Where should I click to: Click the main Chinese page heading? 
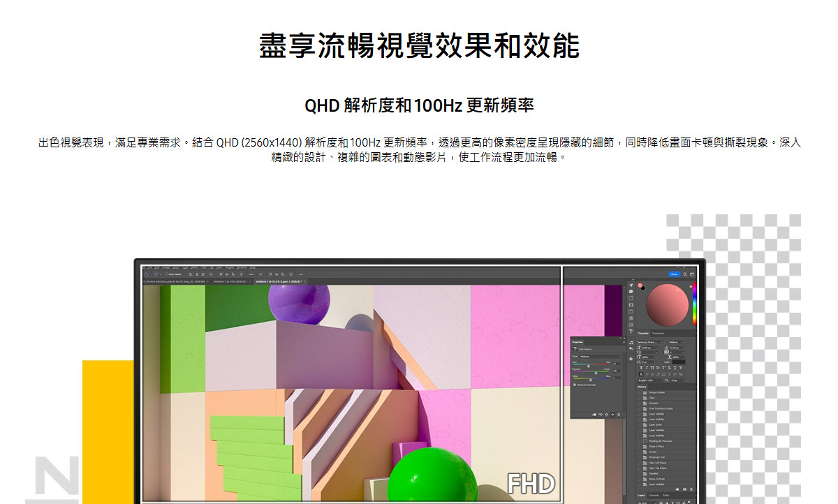click(x=419, y=45)
